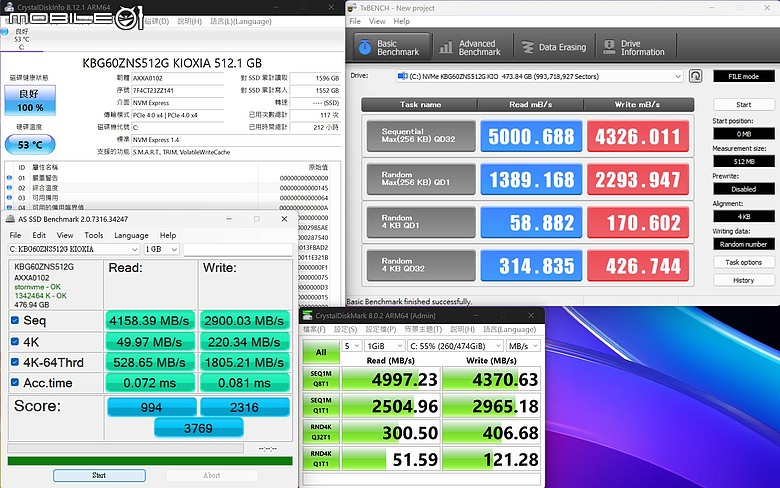This screenshot has width=780, height=488.
Task: Select attribute row 02 in CrystalDiskInfo
Action: (x=169, y=188)
